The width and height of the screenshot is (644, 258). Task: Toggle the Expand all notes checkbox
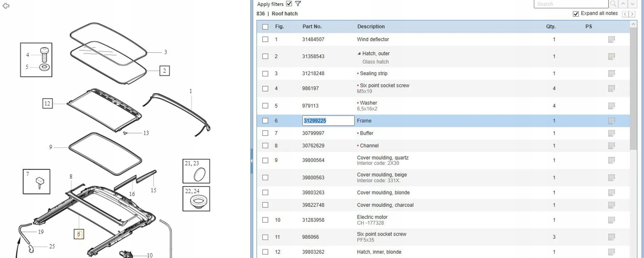tap(576, 14)
